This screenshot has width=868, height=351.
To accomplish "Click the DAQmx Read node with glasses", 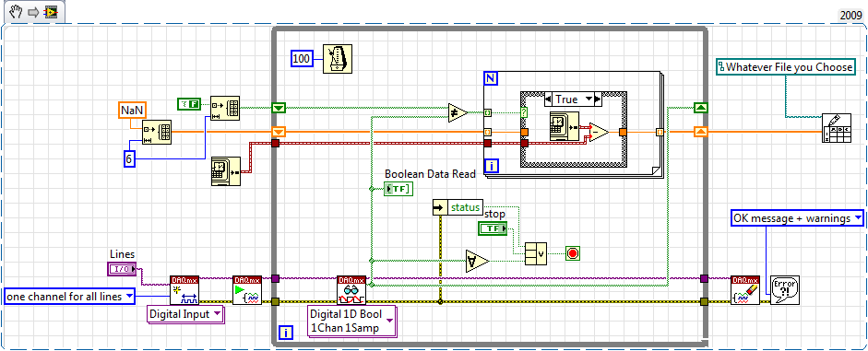I will tap(351, 290).
